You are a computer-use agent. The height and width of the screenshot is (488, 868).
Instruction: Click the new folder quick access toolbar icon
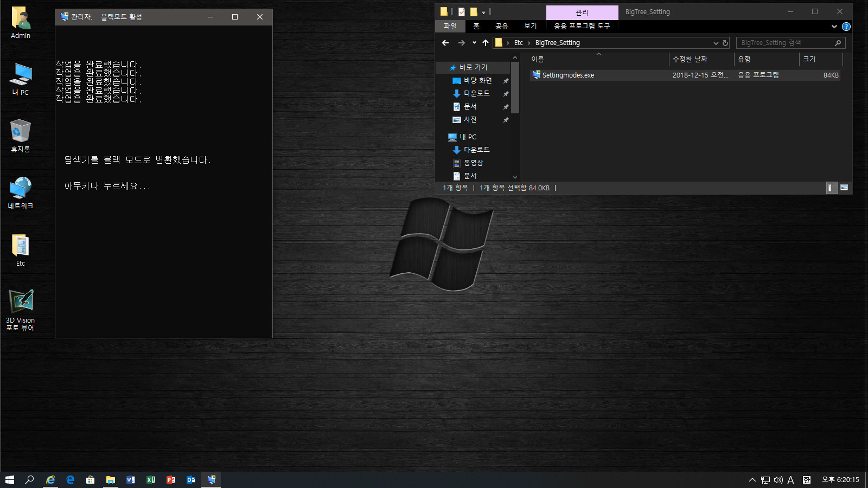coord(473,11)
